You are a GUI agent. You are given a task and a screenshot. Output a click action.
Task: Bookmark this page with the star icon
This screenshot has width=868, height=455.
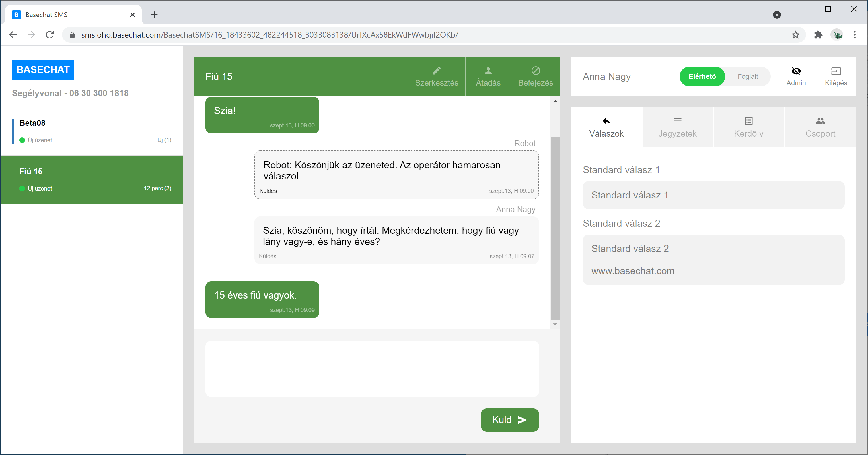coord(795,35)
